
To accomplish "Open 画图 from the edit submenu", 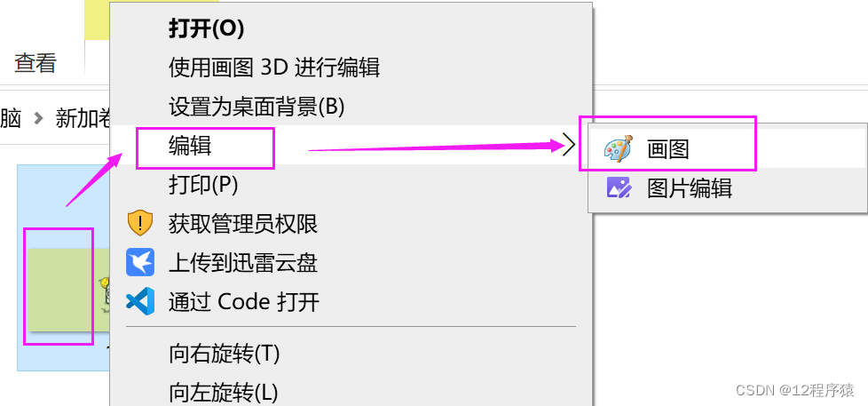I will (x=667, y=149).
